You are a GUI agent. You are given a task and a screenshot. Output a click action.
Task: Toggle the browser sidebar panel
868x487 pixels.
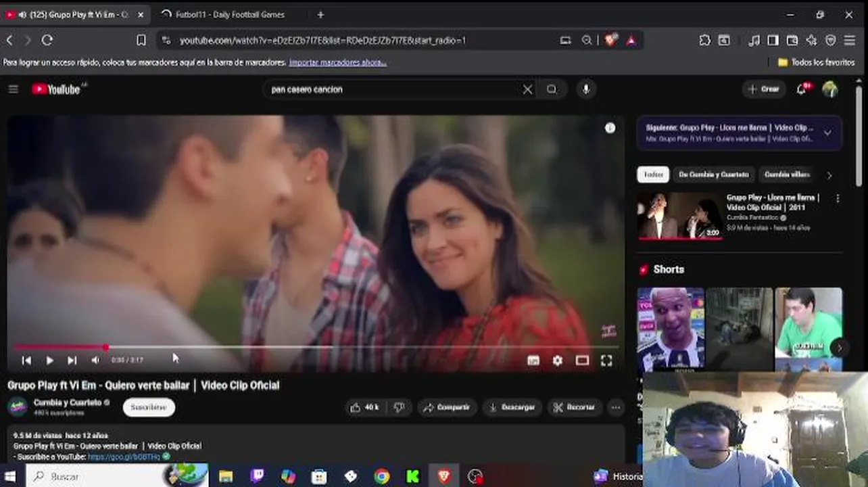tap(773, 41)
